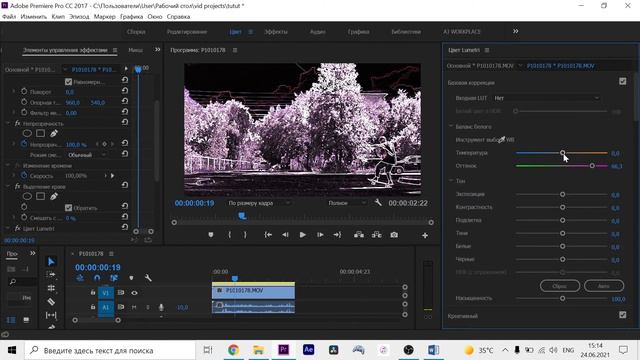Switch to Effects workspace tab
The width and height of the screenshot is (640, 360).
276,31
